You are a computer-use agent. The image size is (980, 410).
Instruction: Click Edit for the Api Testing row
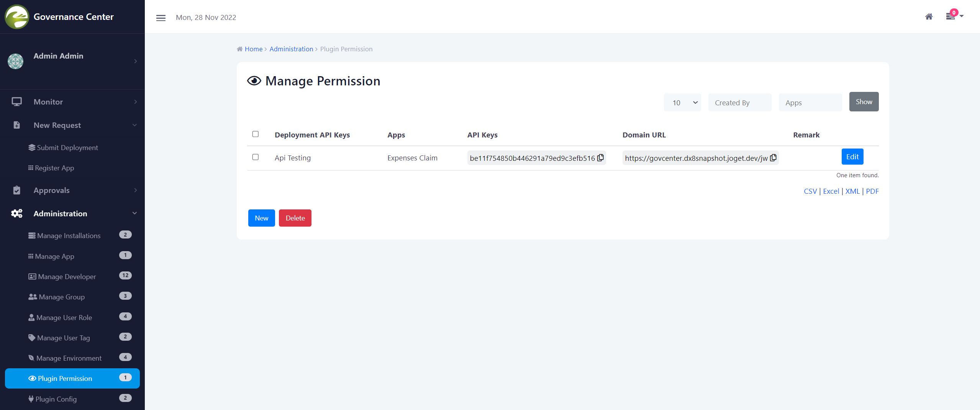pos(852,157)
